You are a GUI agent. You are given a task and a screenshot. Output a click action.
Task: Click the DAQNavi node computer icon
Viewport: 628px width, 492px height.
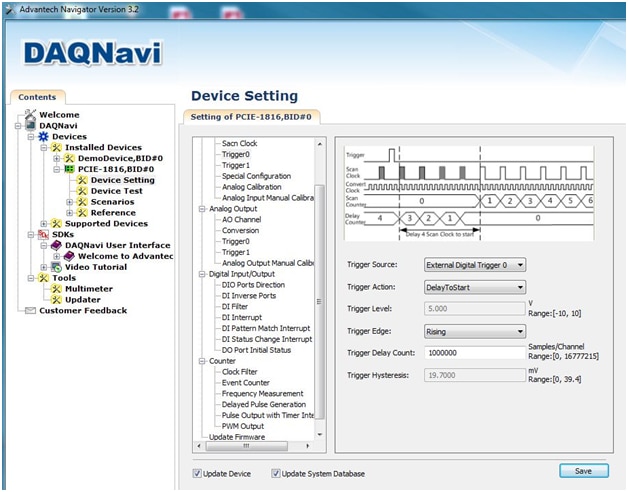tap(30, 125)
